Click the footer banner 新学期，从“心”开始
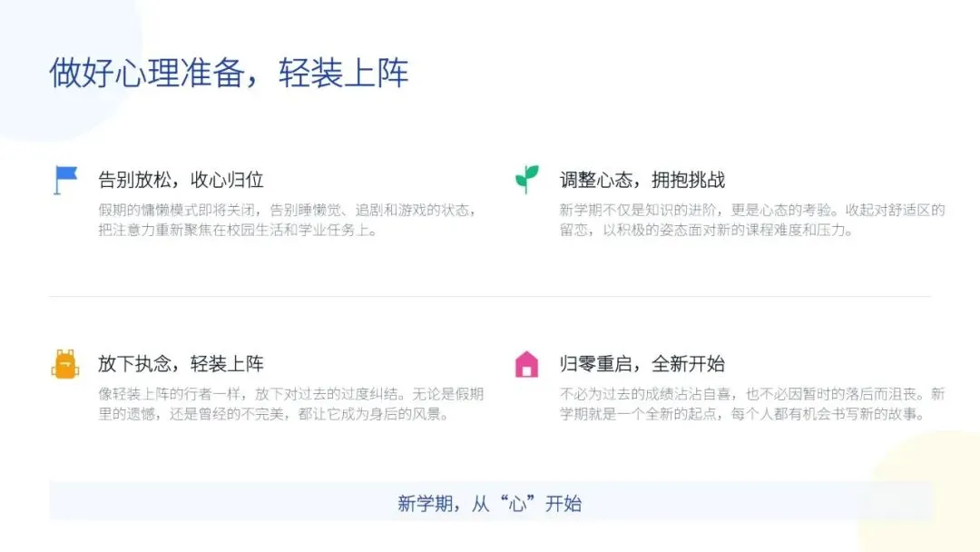 pyautogui.click(x=491, y=501)
